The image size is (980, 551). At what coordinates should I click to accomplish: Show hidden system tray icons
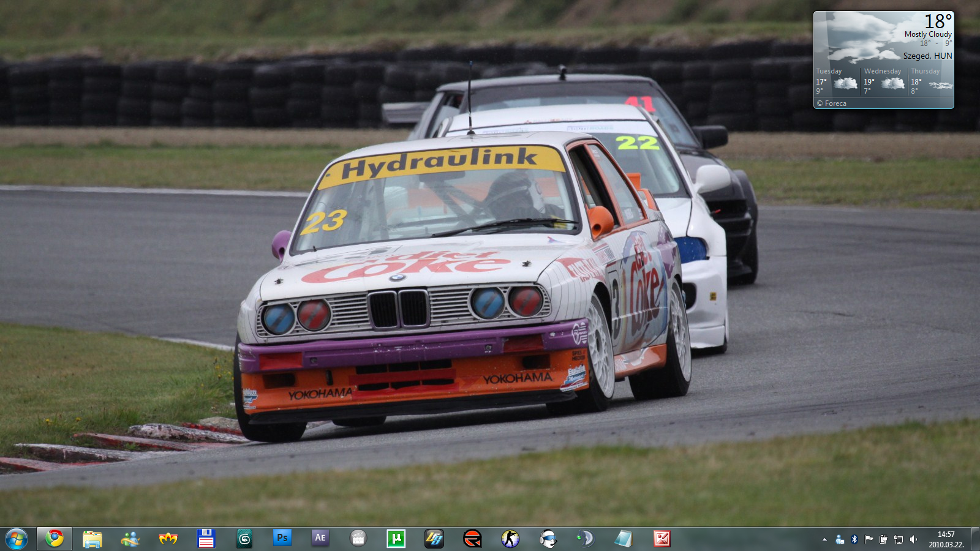coord(824,539)
